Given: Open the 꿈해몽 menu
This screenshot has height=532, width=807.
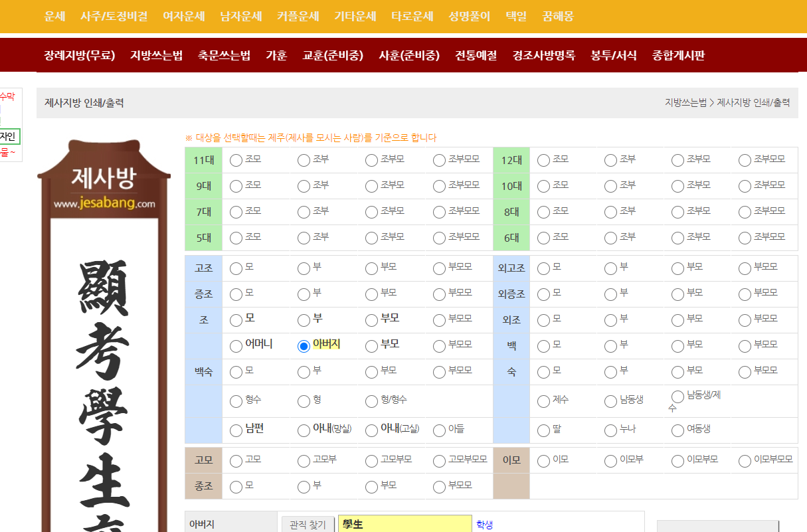Looking at the screenshot, I should (558, 16).
